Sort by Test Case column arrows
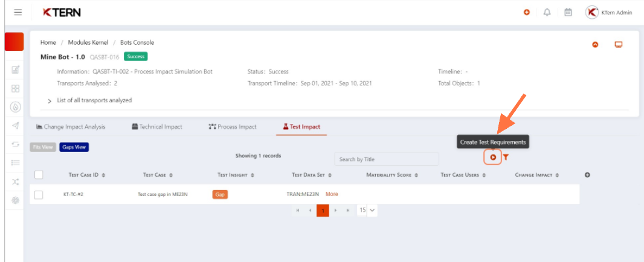The width and height of the screenshot is (644, 262). 170,175
